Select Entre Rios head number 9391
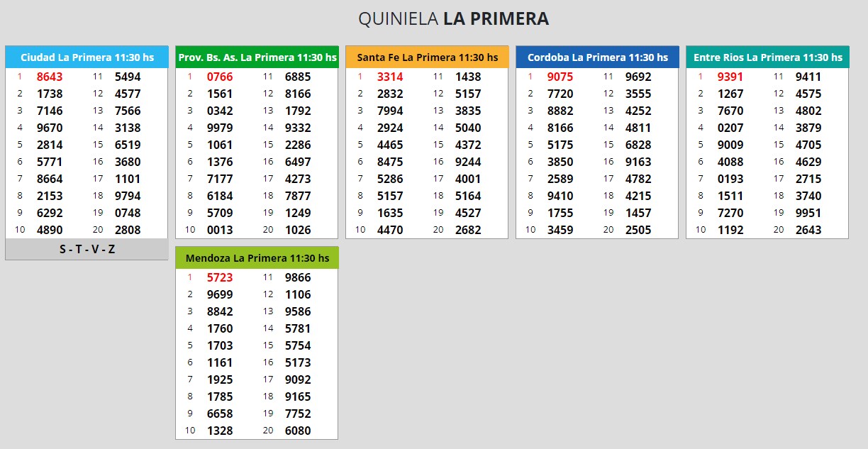The image size is (868, 449). click(730, 77)
